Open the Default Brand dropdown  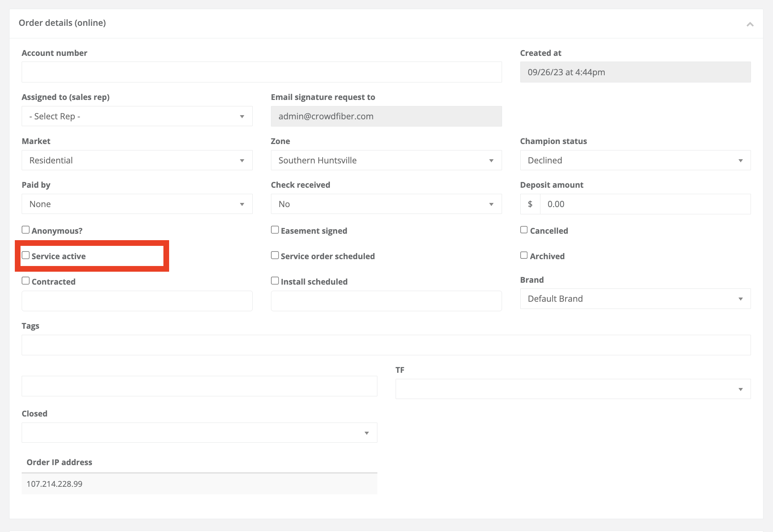635,299
